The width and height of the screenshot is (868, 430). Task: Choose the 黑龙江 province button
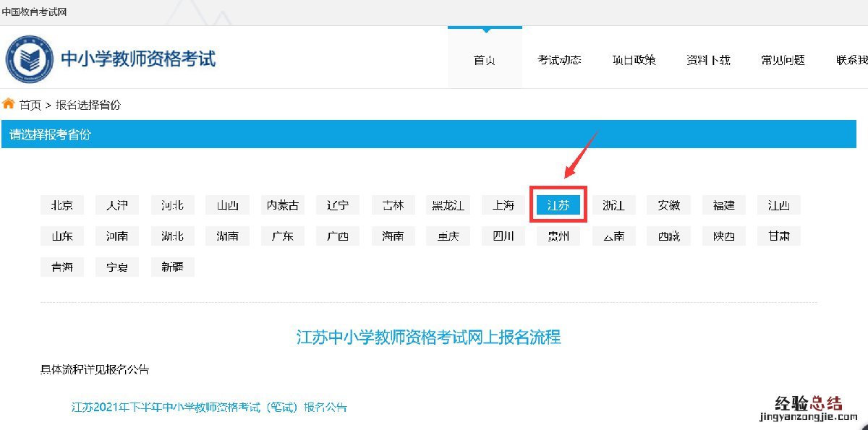(448, 205)
